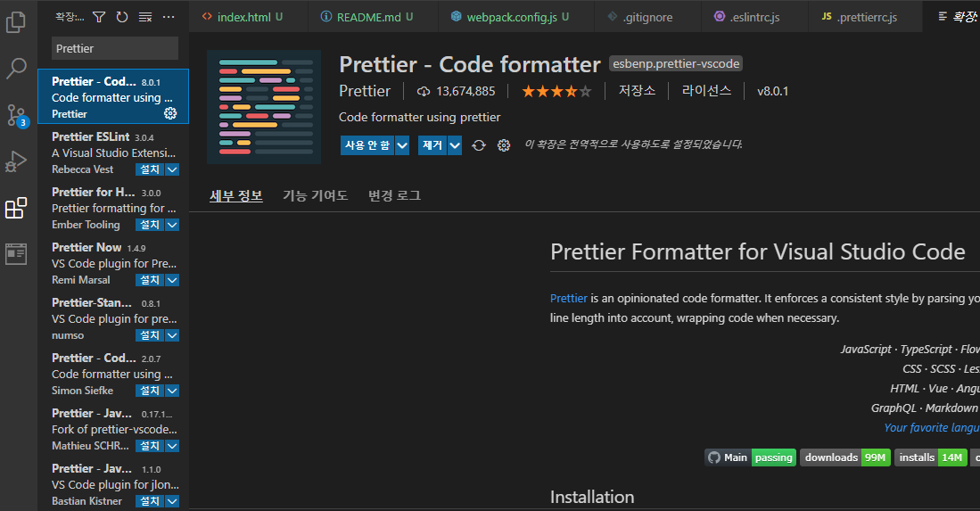Select the Prettier Now 1.4.9 list item
Image resolution: width=980 pixels, height=511 pixels.
[113, 262]
